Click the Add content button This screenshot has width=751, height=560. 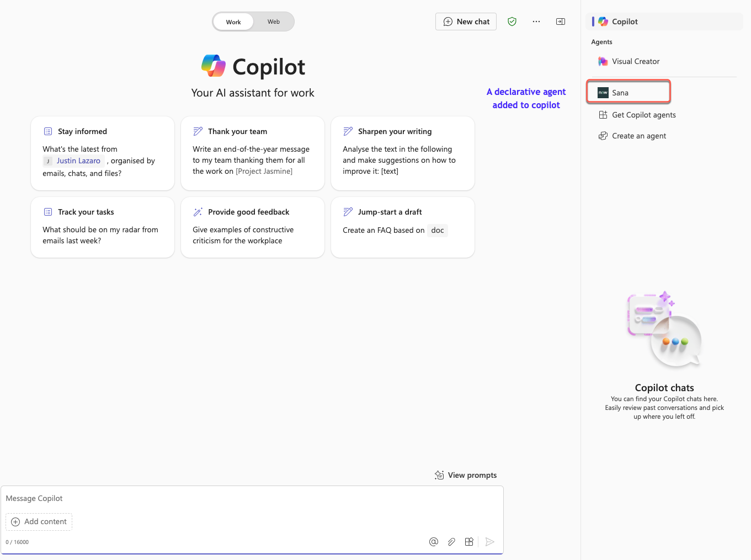39,522
